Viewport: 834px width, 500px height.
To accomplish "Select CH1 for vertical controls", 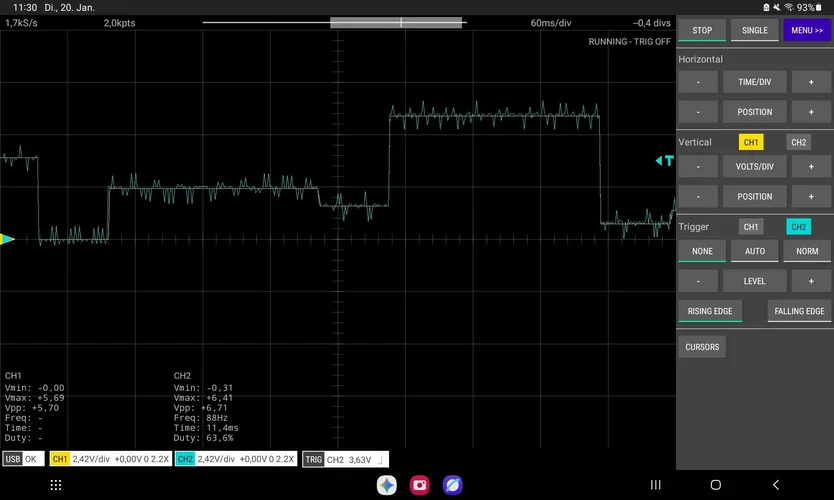I will tap(751, 142).
